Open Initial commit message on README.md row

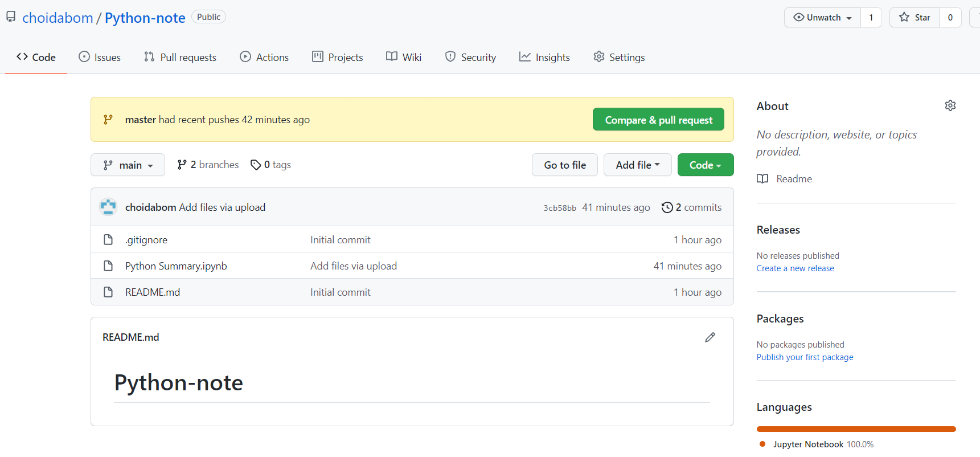point(341,292)
